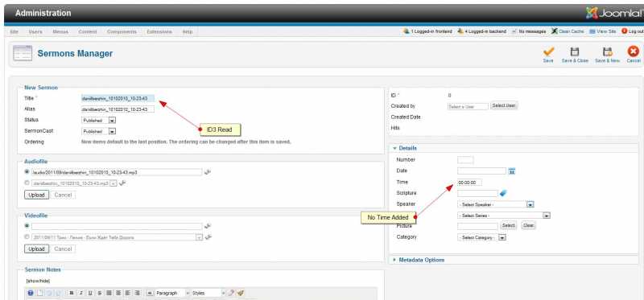Click the Save & Close icon
This screenshot has width=644, height=300.
point(575,51)
